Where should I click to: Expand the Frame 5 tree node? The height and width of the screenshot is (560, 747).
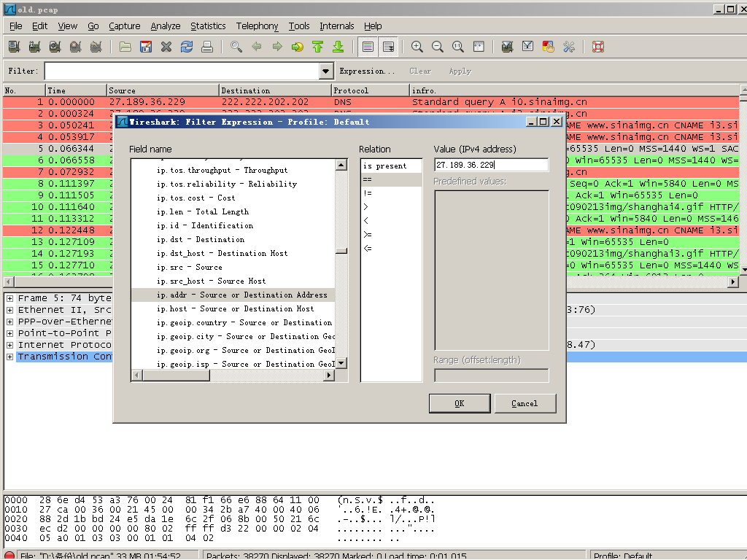[x=10, y=298]
